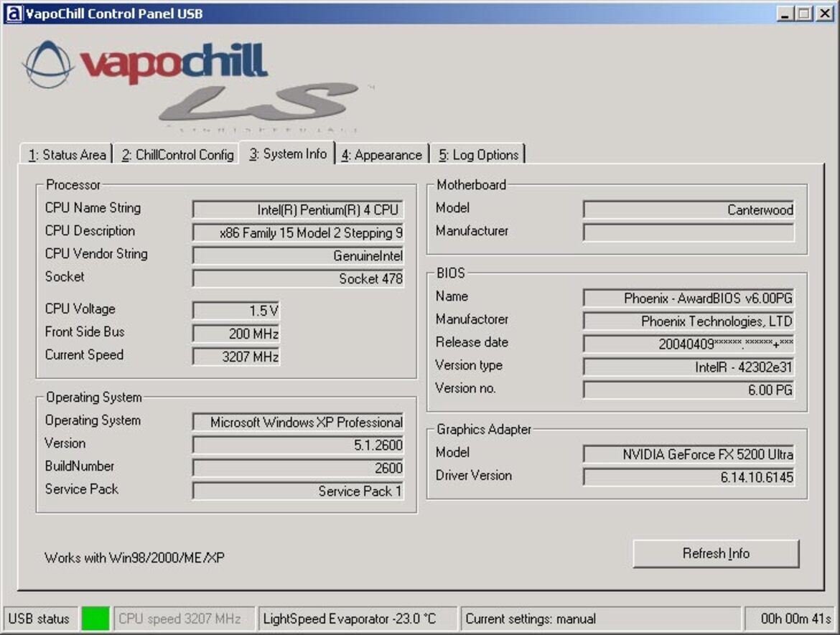Click the Phoenix - AwardBIOS v6.00PG field

(x=689, y=298)
